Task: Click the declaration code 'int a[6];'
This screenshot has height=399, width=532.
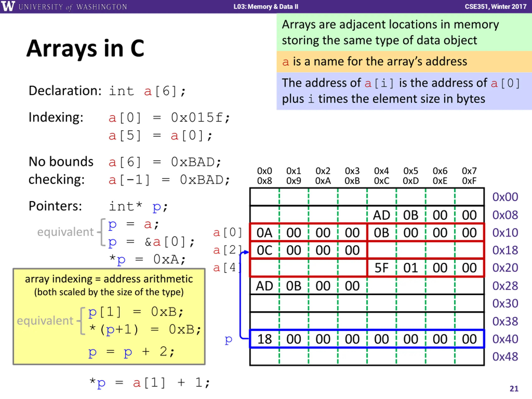Action: [147, 91]
